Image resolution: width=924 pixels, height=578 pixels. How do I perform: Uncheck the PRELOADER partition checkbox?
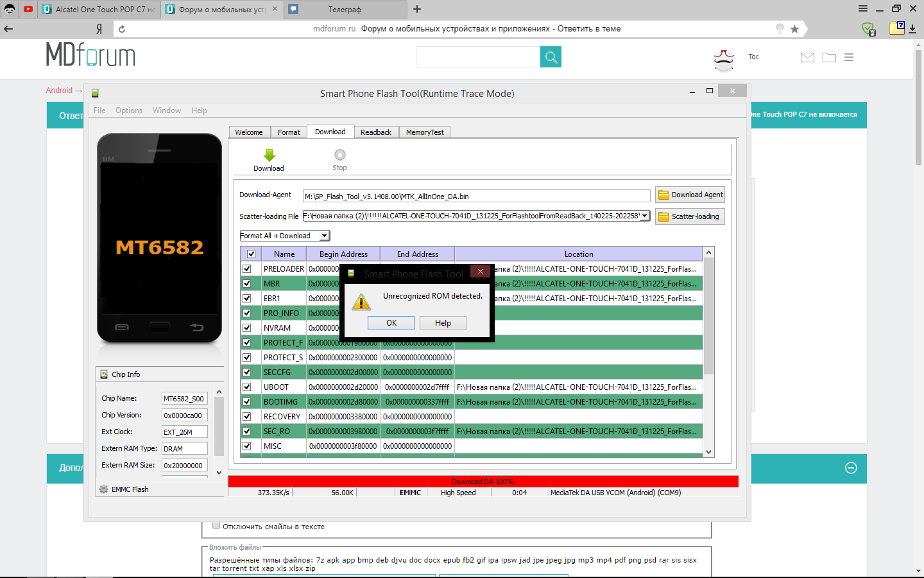(246, 268)
